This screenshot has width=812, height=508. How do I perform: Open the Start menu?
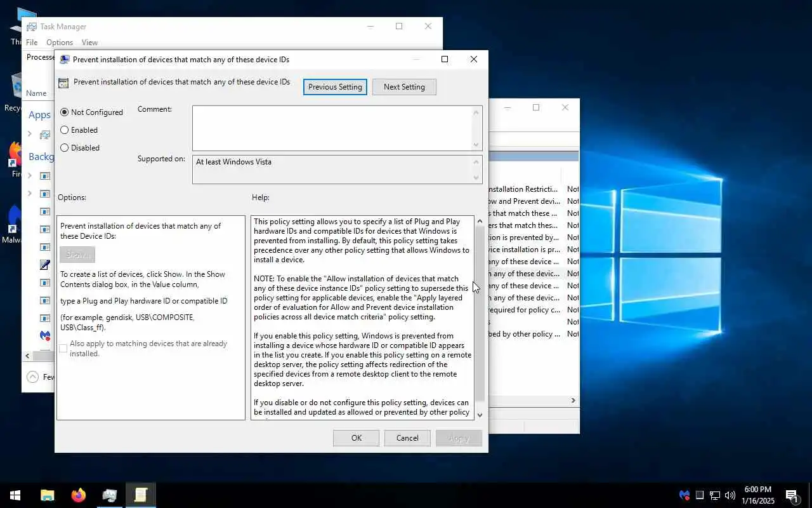click(x=15, y=495)
